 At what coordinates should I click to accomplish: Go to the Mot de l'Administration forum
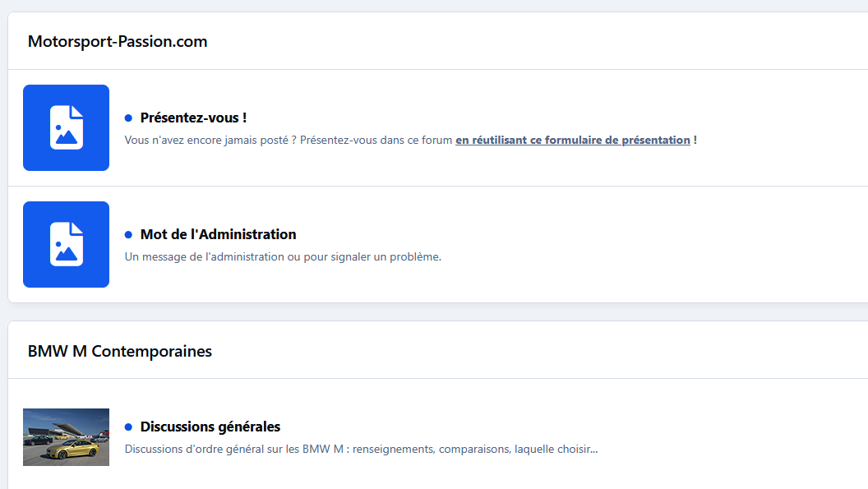tap(218, 234)
